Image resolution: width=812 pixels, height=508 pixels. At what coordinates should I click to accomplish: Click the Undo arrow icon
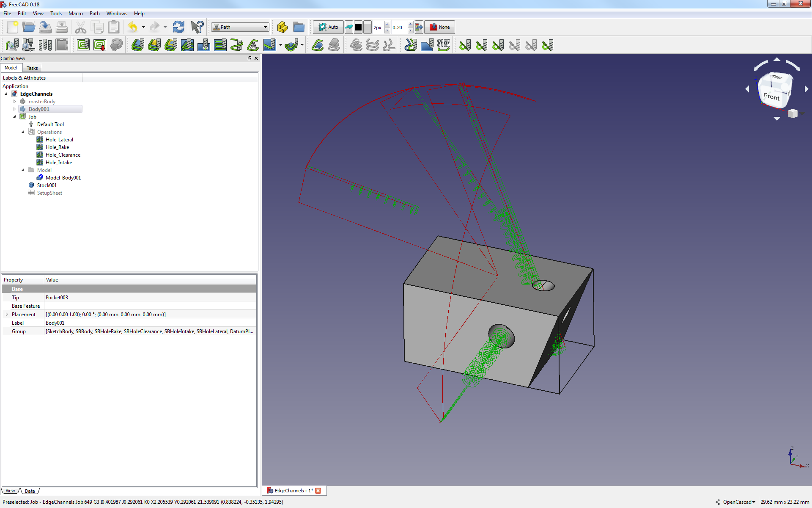point(133,28)
